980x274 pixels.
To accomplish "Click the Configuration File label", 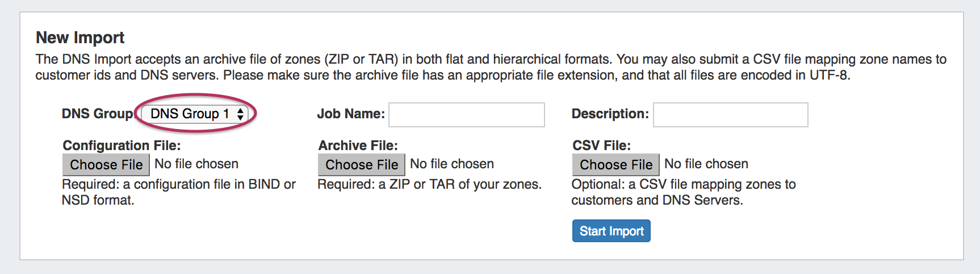I will pos(122,146).
